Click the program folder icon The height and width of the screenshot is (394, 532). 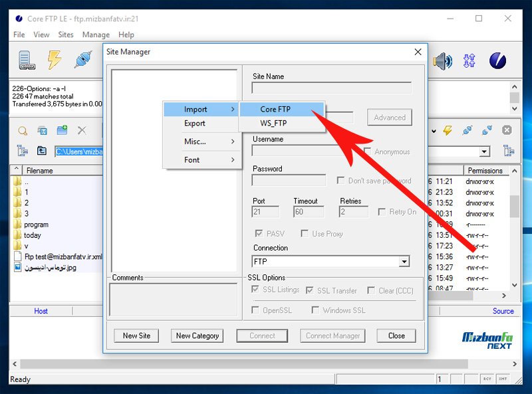tap(18, 224)
